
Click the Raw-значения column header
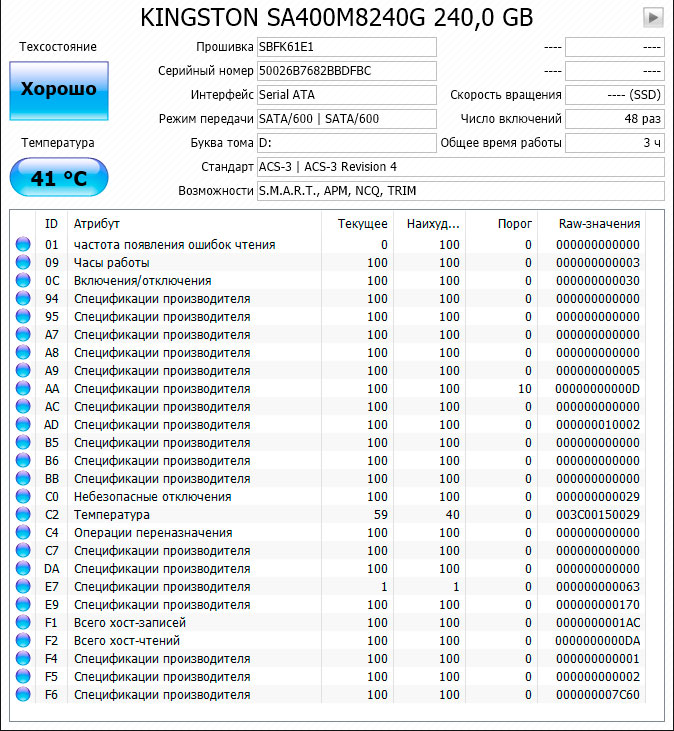591,224
